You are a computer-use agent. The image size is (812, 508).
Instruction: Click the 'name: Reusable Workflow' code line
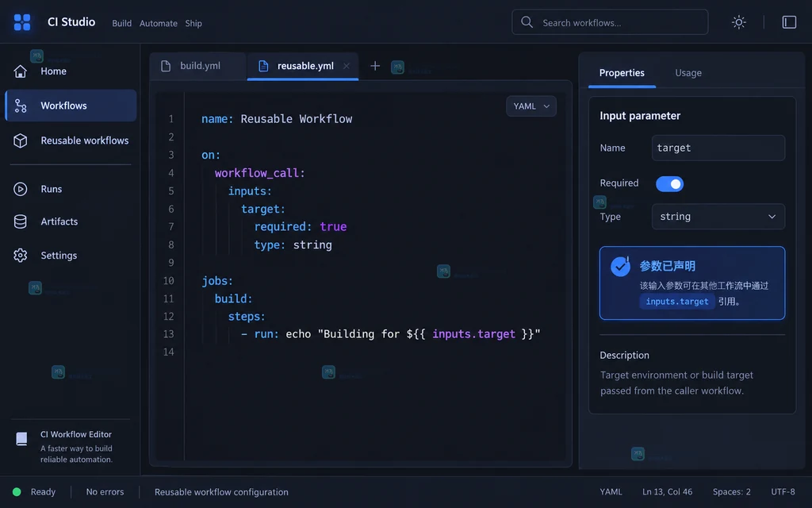[277, 119]
